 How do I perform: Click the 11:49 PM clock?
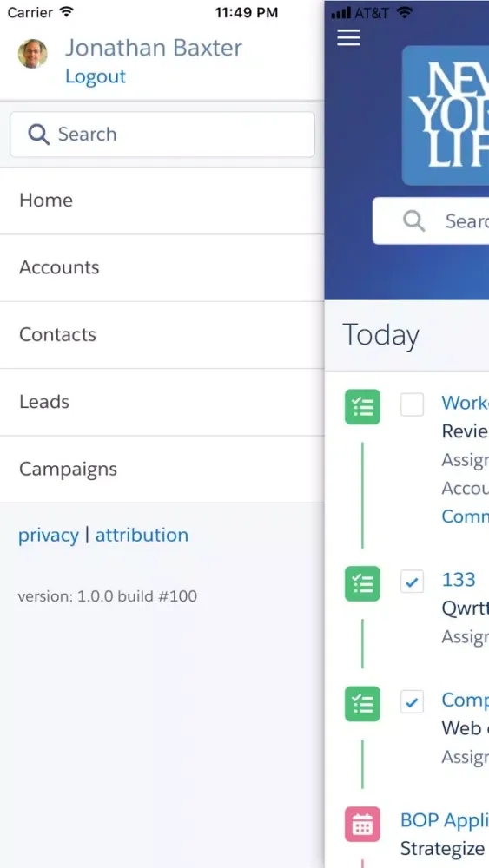click(x=247, y=12)
